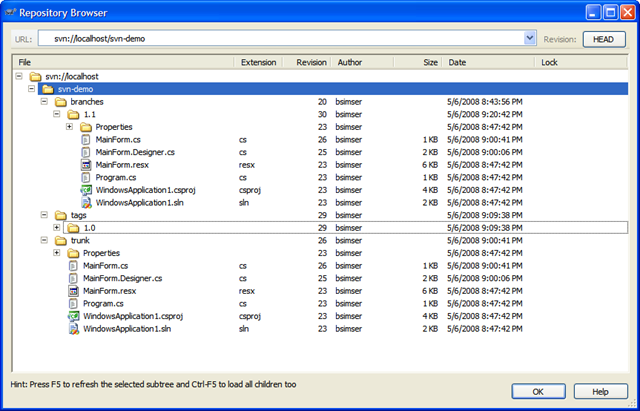Click the svn-demo folder icon
640x411 pixels.
[x=48, y=89]
